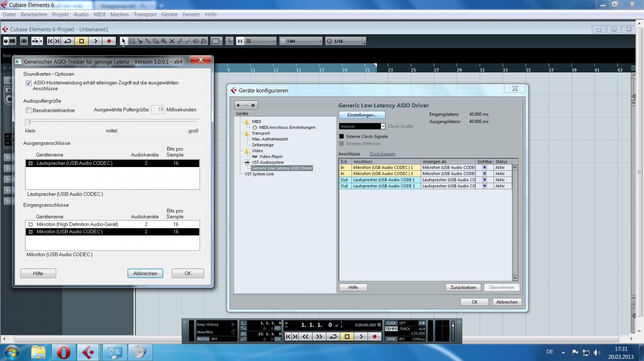
Task: Select the Draw pencil tool
Action: pos(180,41)
